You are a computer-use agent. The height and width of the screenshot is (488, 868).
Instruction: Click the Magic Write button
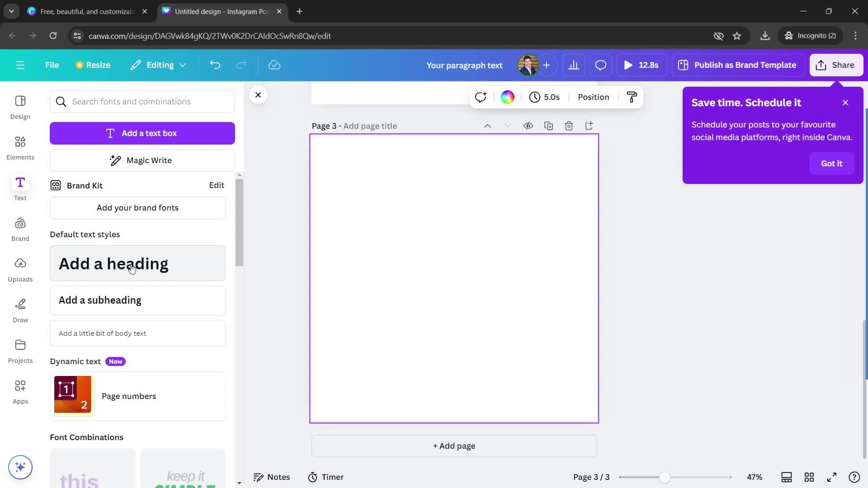point(142,160)
